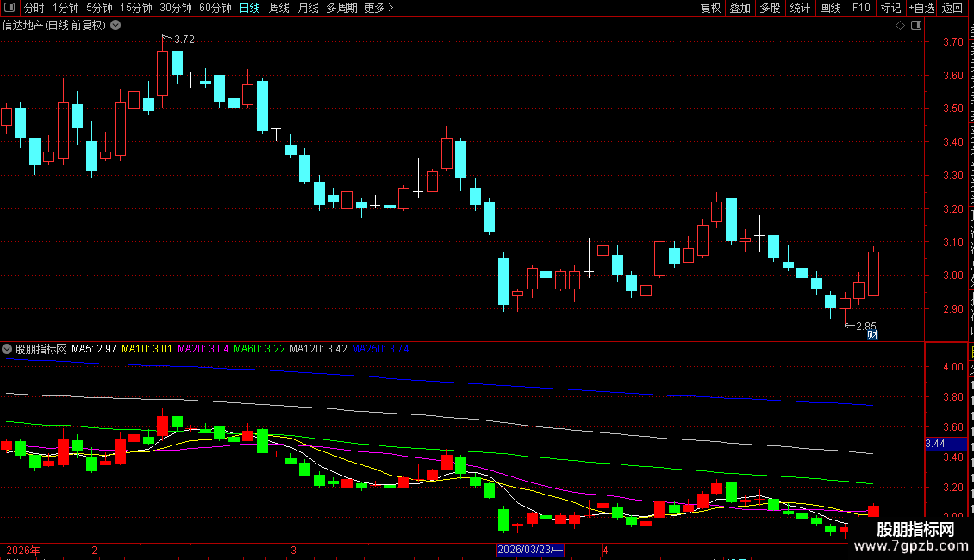Click the 返回 back button
Viewport: 974px width, 560px height.
(x=952, y=8)
